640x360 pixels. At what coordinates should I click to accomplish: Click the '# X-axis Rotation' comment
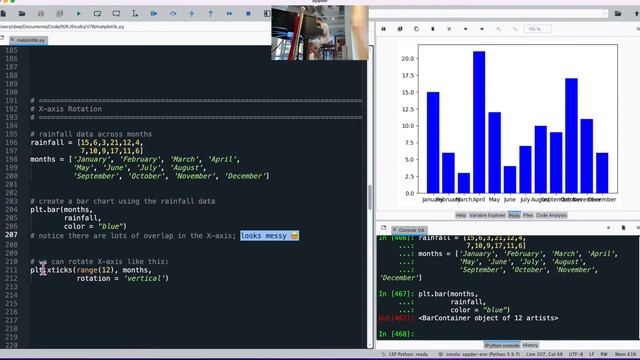click(x=66, y=109)
